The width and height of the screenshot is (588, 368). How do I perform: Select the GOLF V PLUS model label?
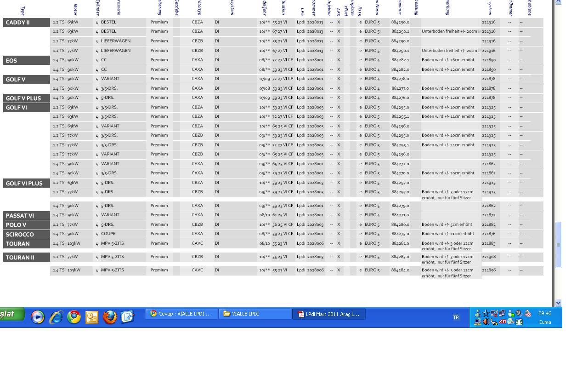[x=27, y=98]
